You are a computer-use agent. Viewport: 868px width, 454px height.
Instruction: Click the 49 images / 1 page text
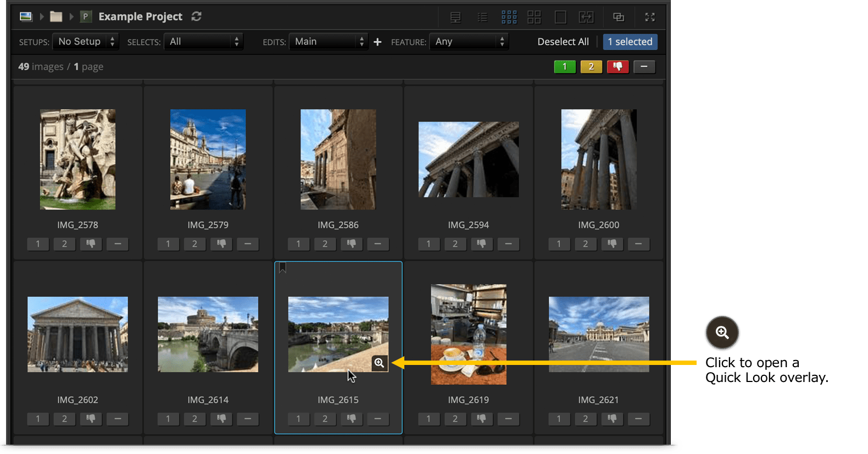pos(61,67)
